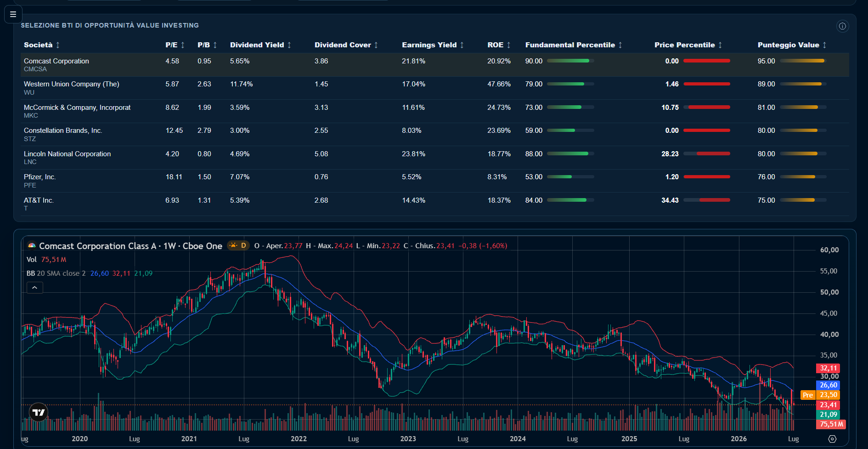868x449 pixels.
Task: Sort by Fundamental Percentile arrow icon
Action: [620, 45]
